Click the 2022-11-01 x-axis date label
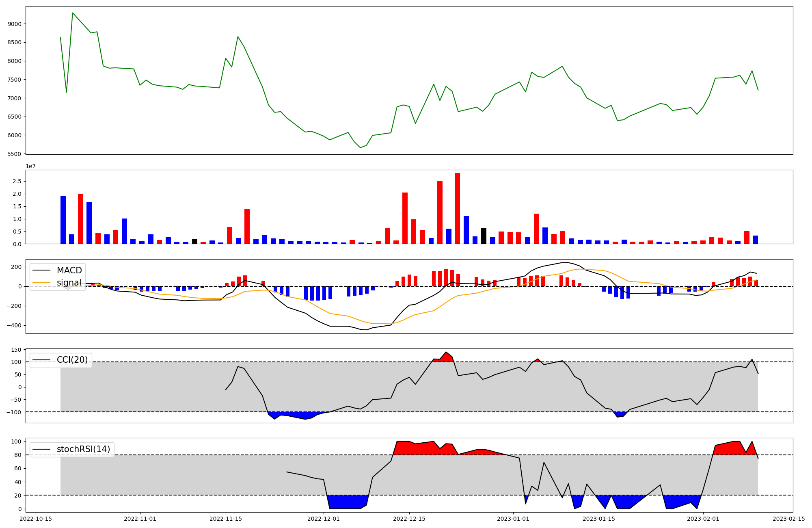Image resolution: width=812 pixels, height=528 pixels. click(x=140, y=519)
